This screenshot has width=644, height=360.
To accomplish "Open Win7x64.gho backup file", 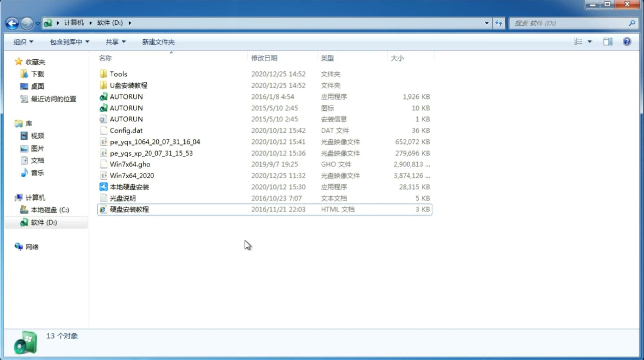I will 130,164.
